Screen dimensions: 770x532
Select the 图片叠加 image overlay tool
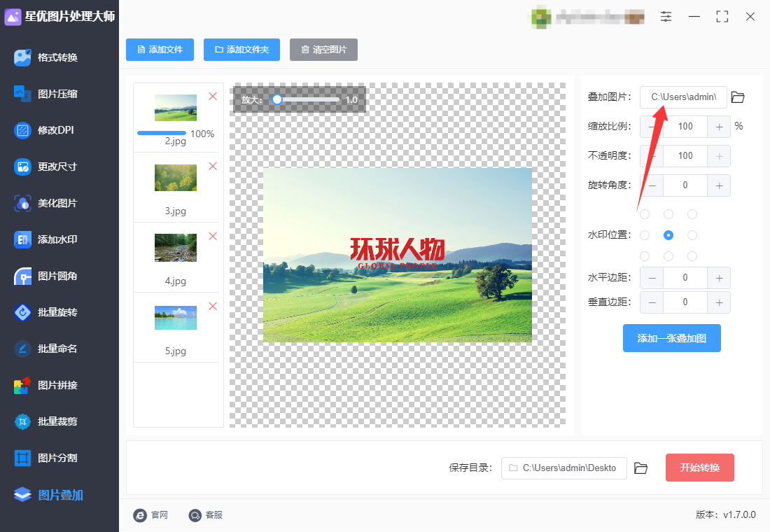tap(48, 495)
